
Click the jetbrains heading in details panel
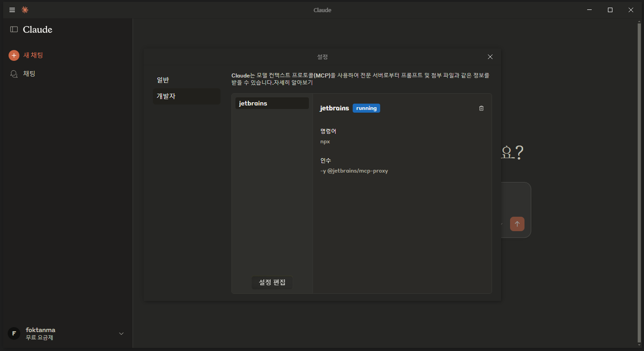point(335,108)
